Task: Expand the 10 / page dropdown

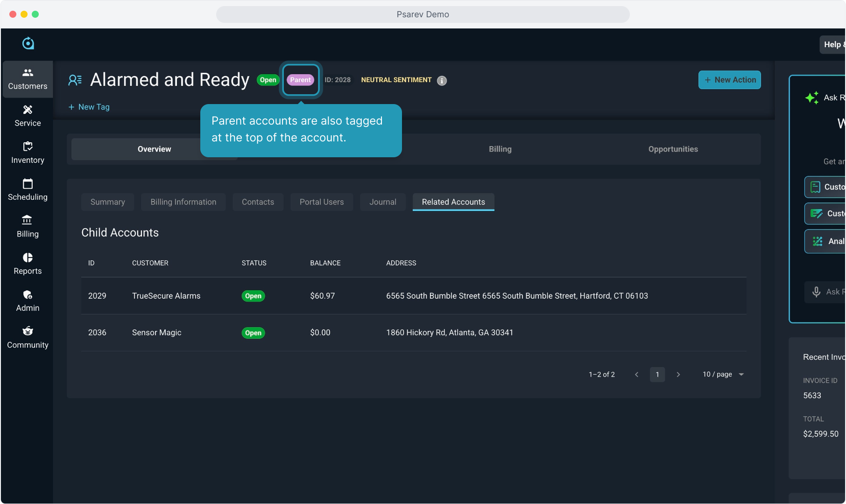Action: [x=723, y=374]
